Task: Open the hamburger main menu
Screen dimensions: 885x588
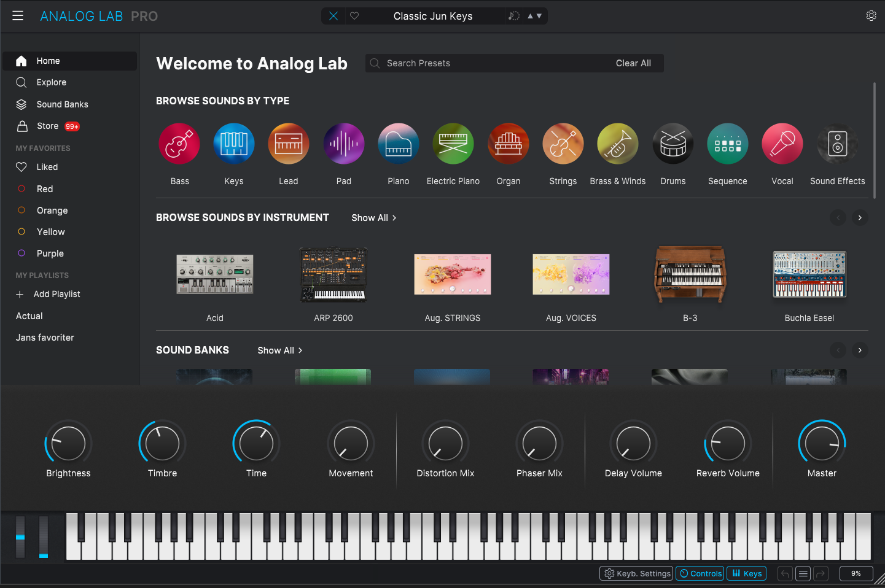Action: [18, 16]
